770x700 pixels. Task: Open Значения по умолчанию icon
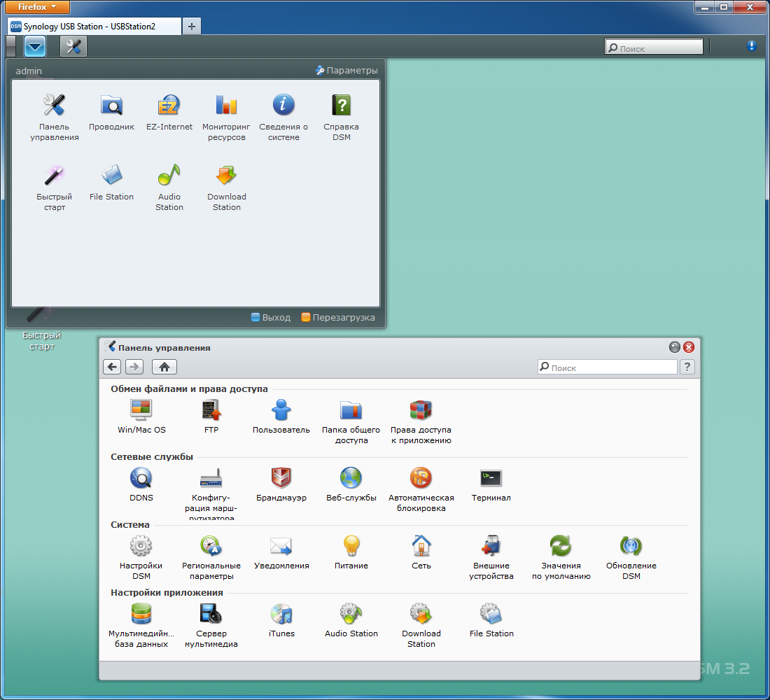561,557
